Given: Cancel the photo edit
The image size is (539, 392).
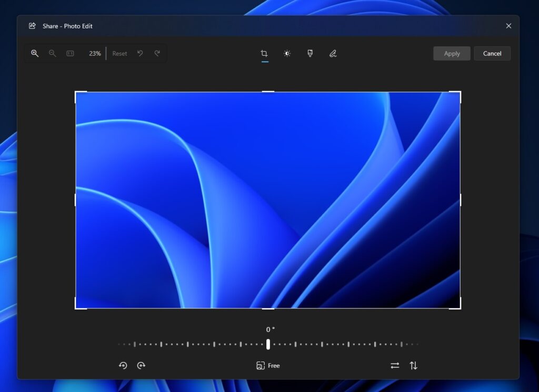Looking at the screenshot, I should tap(492, 53).
